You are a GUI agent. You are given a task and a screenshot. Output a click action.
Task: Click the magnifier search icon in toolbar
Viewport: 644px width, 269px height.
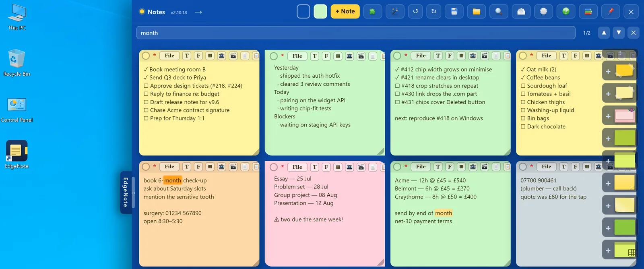point(499,12)
